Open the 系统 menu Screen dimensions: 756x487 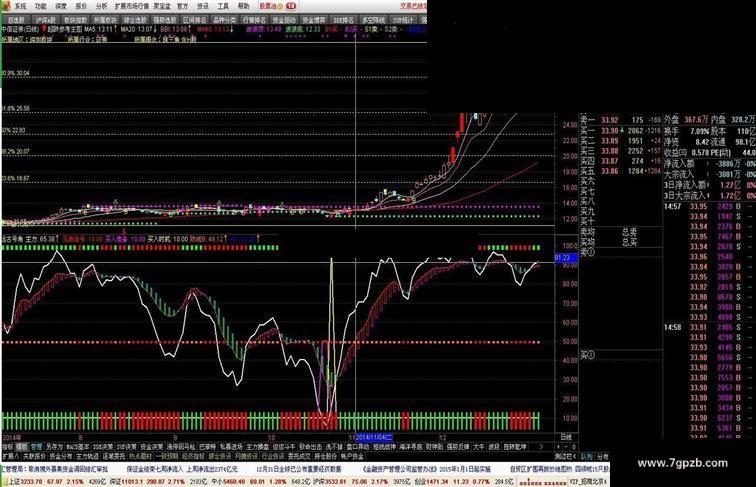(20, 6)
